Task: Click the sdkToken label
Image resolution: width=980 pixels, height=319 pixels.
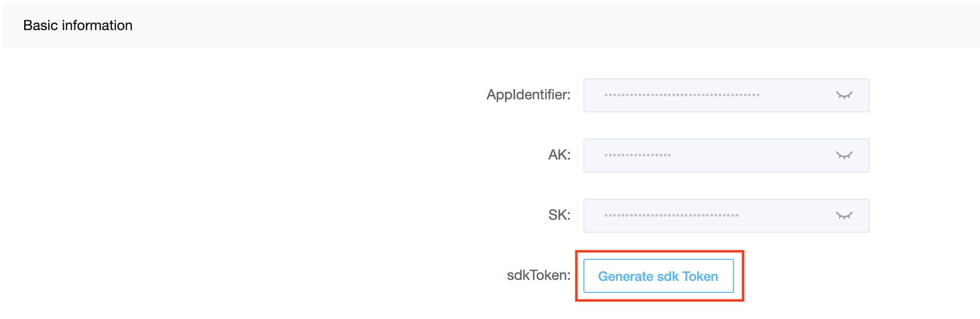Action: (539, 275)
